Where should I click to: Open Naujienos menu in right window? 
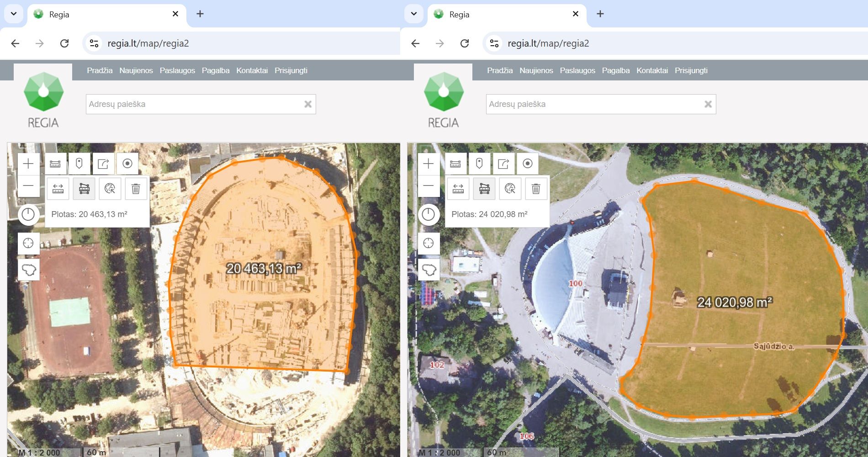(x=536, y=70)
